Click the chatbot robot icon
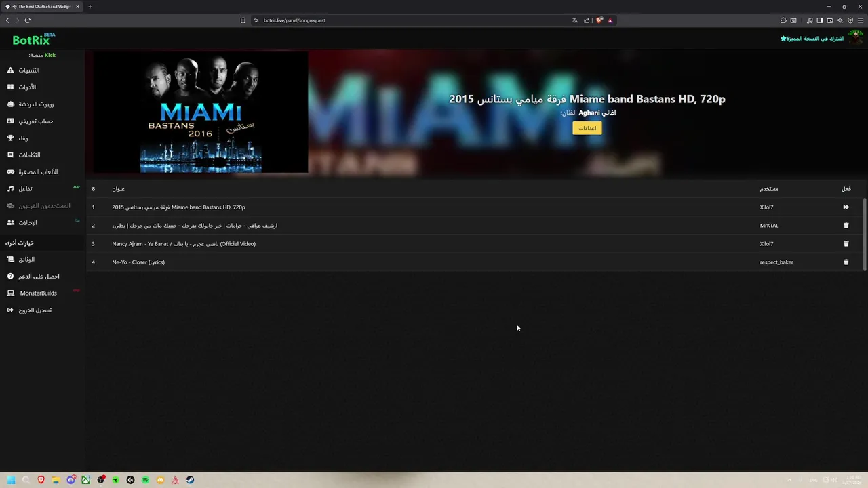The image size is (868, 488). [10, 104]
